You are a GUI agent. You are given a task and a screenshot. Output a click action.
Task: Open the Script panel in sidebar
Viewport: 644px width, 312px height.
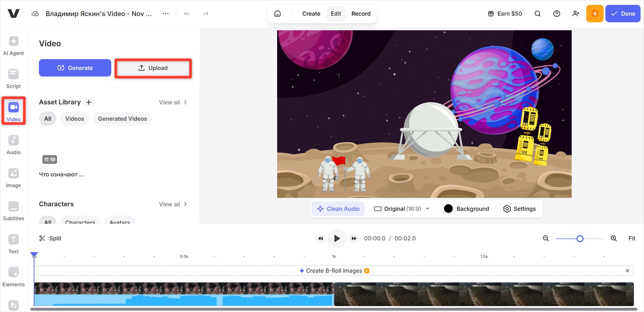pos(14,79)
